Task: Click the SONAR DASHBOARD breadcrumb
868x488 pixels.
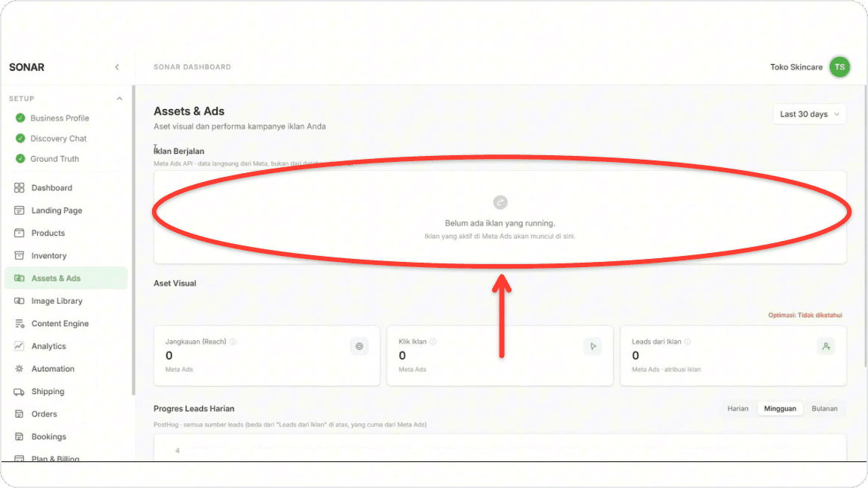Action: point(192,67)
